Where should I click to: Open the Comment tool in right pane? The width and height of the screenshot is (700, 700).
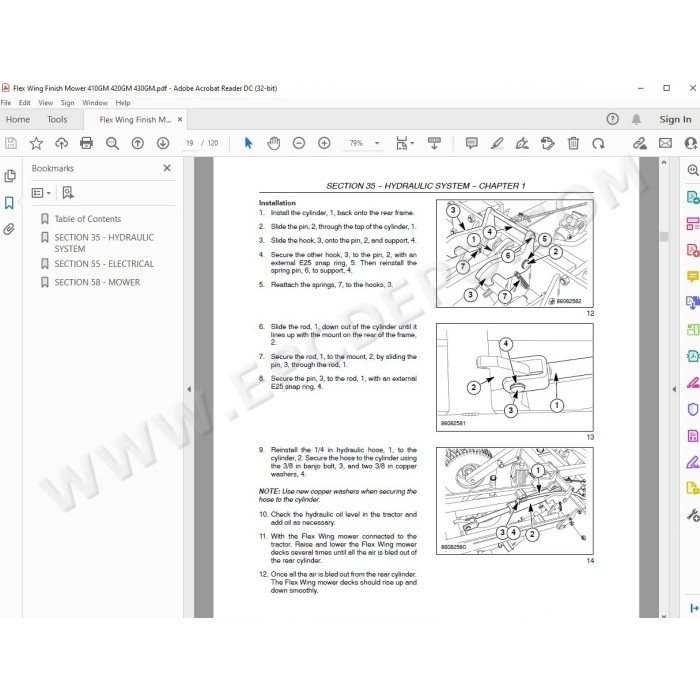click(692, 276)
